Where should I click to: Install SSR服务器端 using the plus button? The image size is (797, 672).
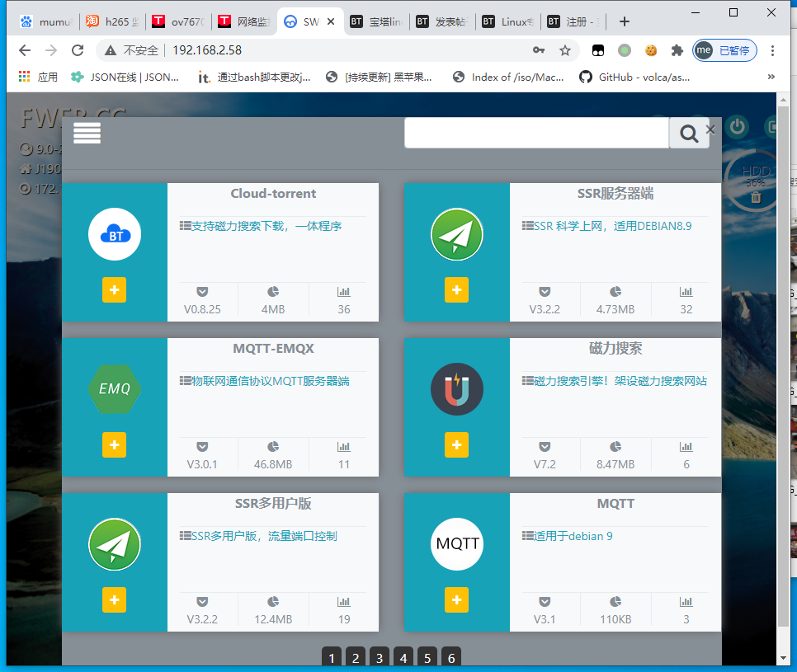[456, 290]
